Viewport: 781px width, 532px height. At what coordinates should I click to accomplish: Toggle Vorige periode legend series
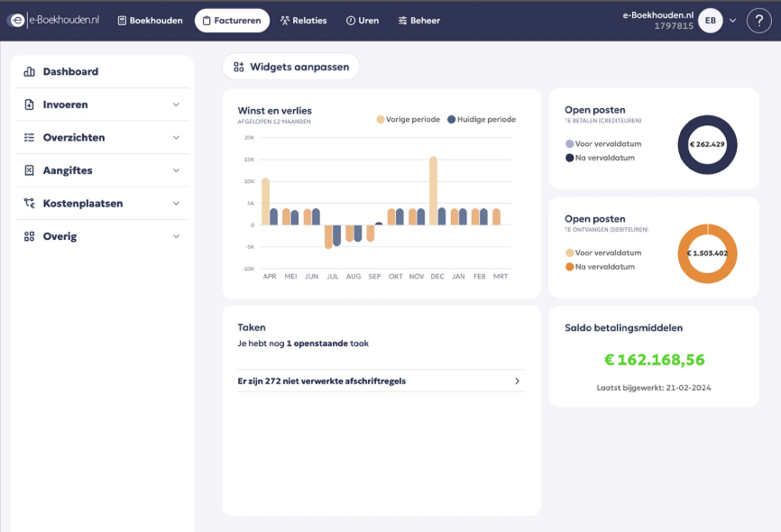pos(410,119)
